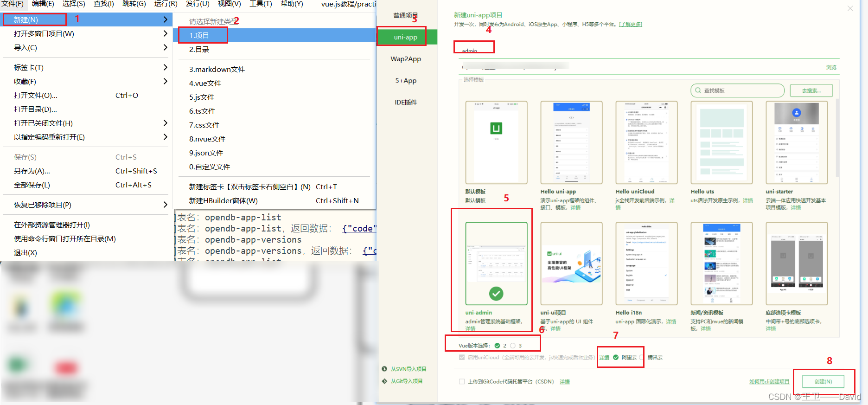Expand 打开已关闭文件(H) submenu arrow

[165, 123]
